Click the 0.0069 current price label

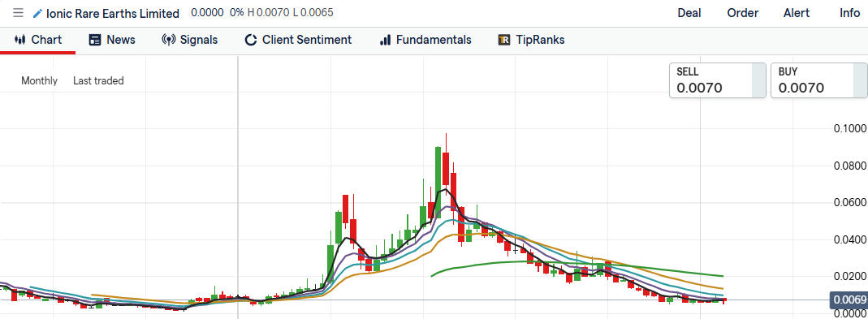[849, 300]
